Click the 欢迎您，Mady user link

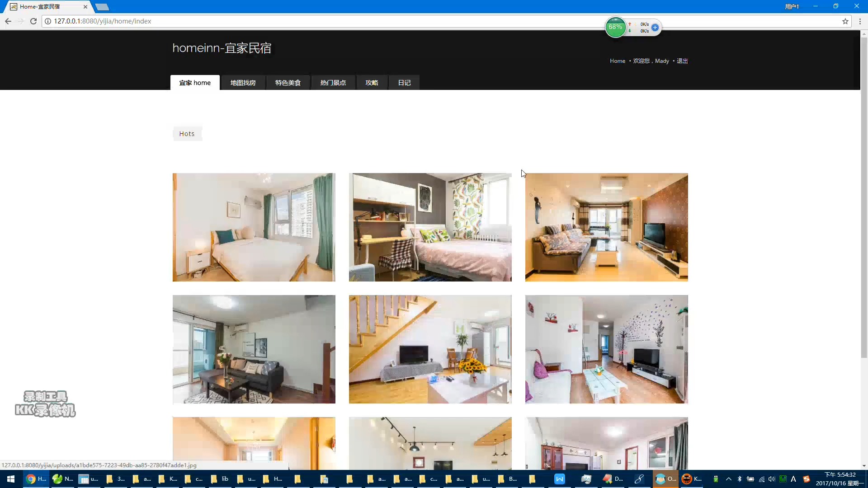(651, 61)
